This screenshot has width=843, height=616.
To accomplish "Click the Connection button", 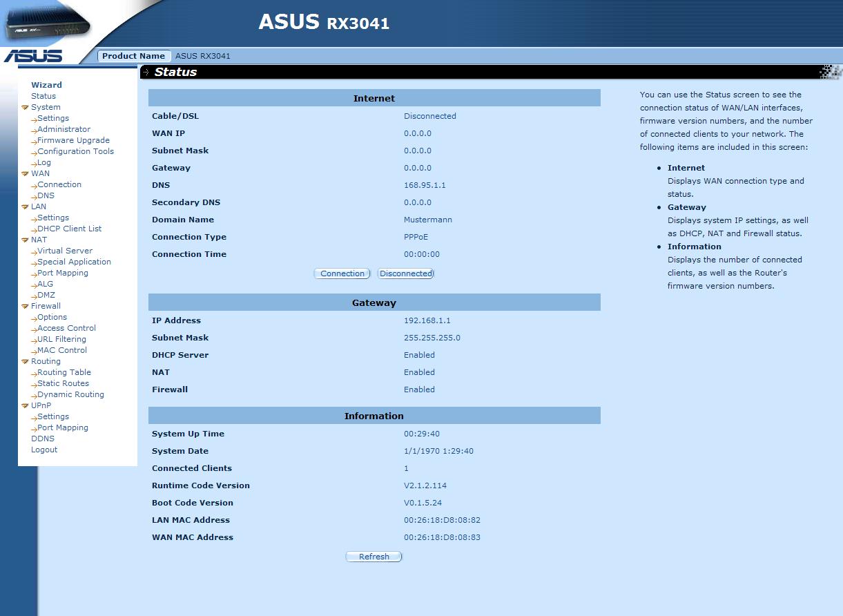I will click(342, 273).
